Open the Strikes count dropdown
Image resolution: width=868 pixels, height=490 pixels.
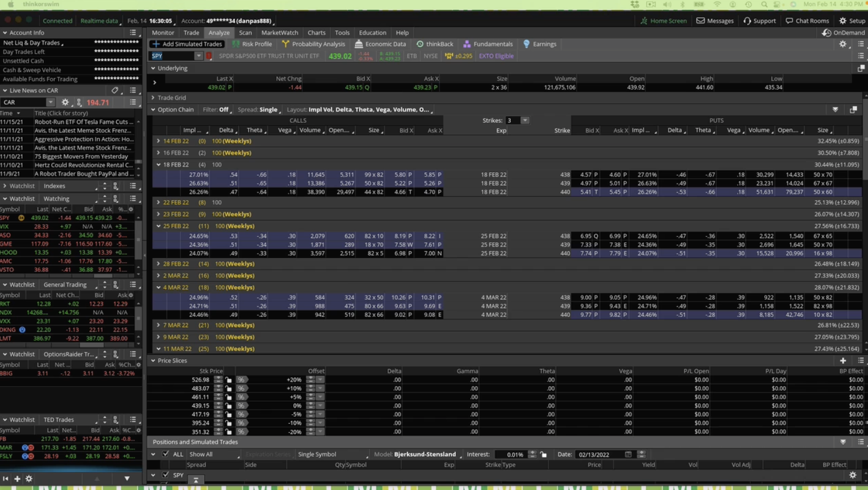(525, 120)
